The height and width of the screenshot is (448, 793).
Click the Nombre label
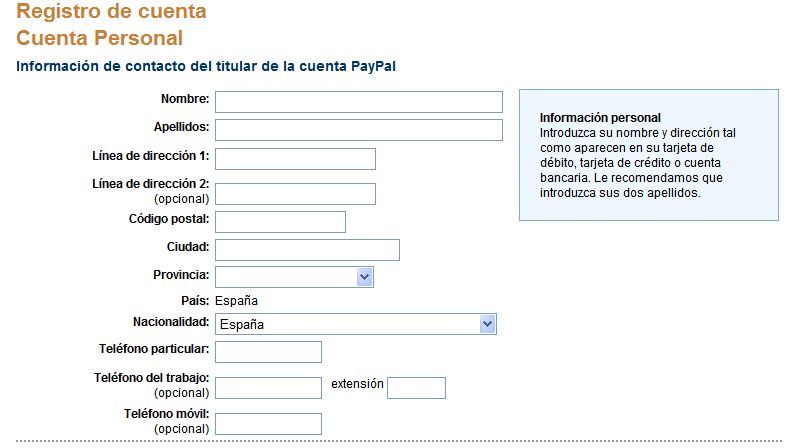point(185,99)
